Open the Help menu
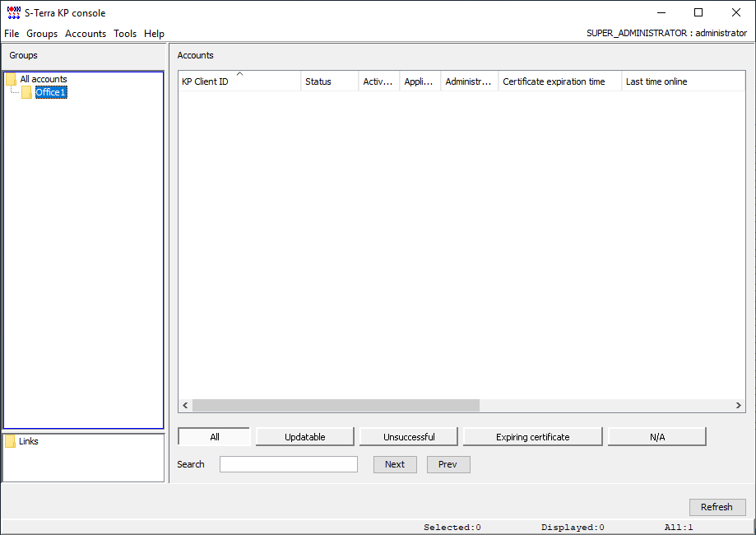 (x=154, y=33)
